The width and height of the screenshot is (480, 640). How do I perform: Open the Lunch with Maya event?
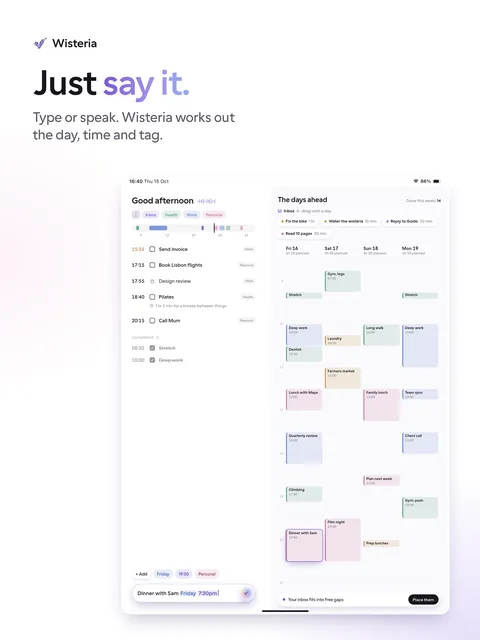click(x=304, y=400)
